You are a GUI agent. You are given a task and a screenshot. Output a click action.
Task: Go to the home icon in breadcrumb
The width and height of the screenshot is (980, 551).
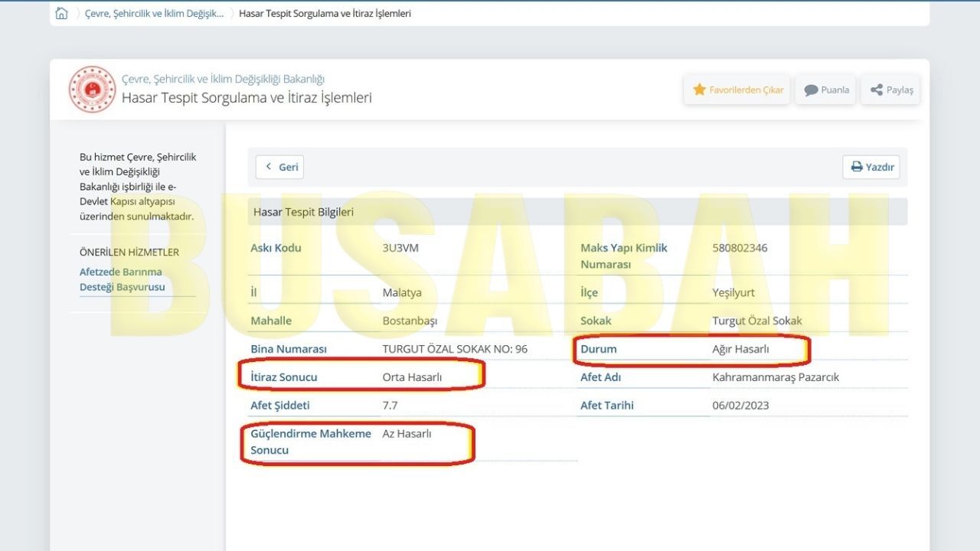62,13
